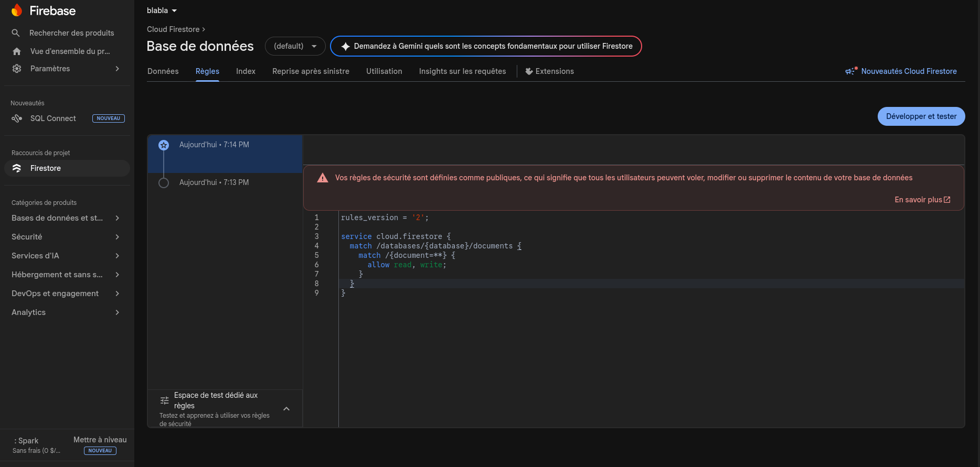Open the Utilisation tab
This screenshot has height=467, width=980.
384,71
